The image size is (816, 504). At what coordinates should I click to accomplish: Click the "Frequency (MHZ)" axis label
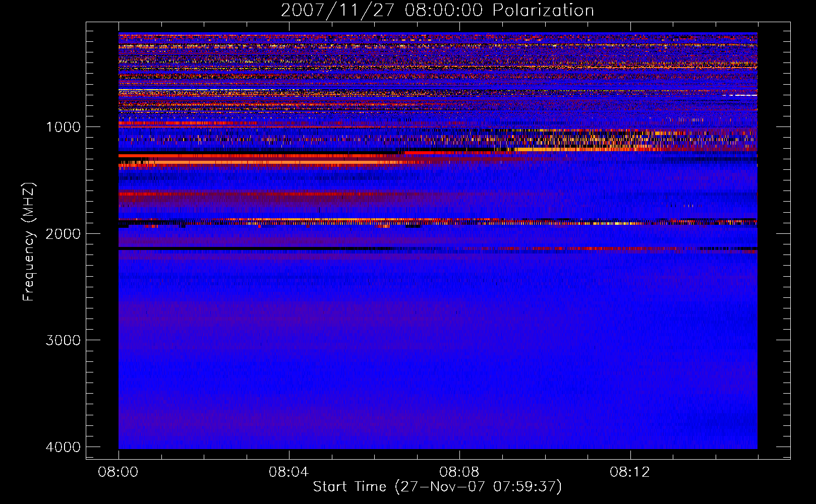tap(29, 242)
